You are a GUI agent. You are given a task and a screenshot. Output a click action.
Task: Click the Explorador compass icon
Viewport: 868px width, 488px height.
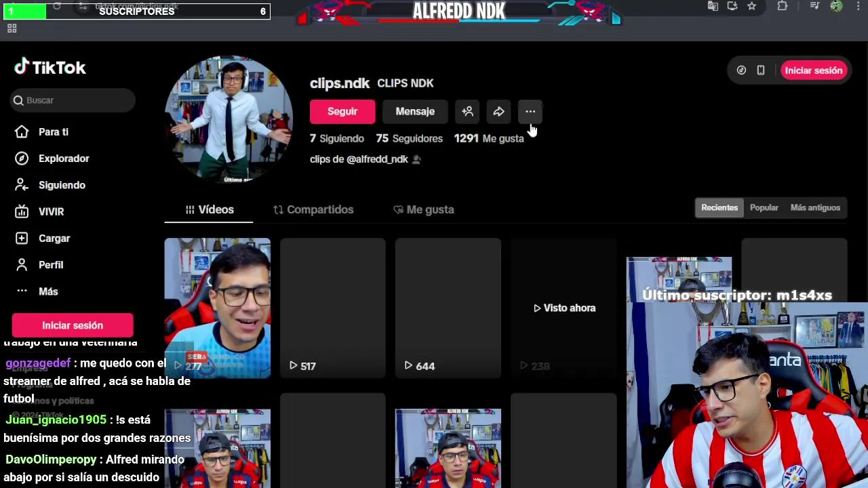(22, 159)
